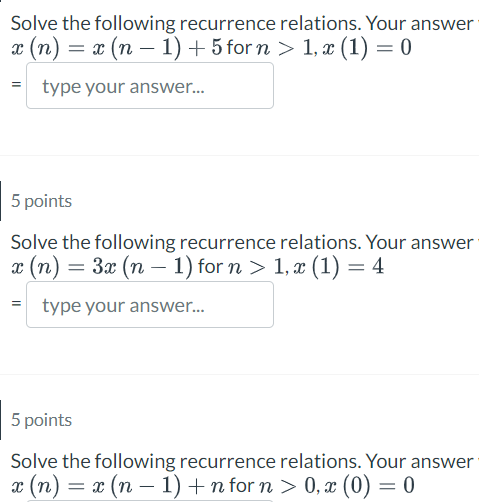The width and height of the screenshot is (479, 502).
Task: Click the answer field for x(n)=x(n-1)+5
Action: tap(150, 86)
